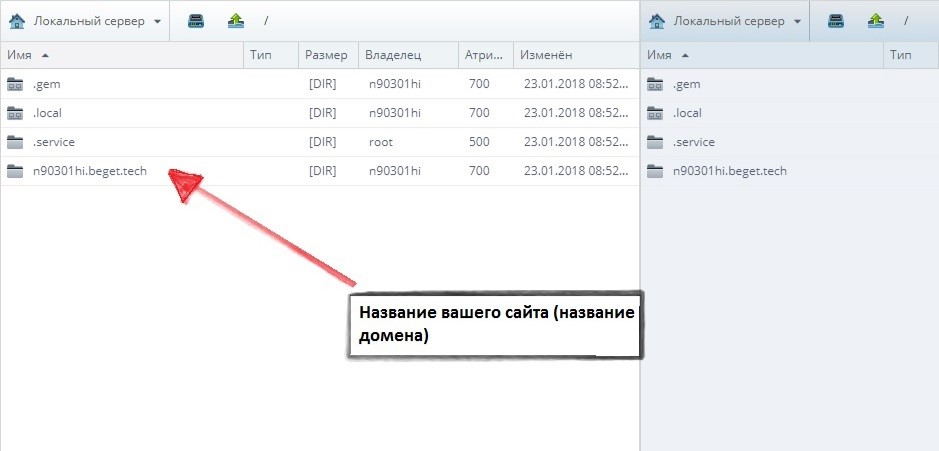The width and height of the screenshot is (939, 451).
Task: Sort right panel by Тип column
Action: [x=911, y=55]
